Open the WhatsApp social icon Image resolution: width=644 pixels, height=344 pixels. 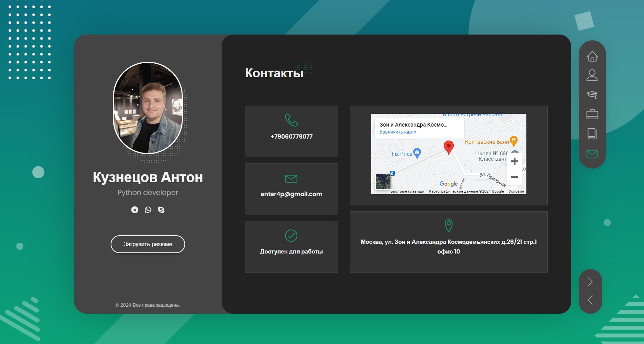[148, 210]
